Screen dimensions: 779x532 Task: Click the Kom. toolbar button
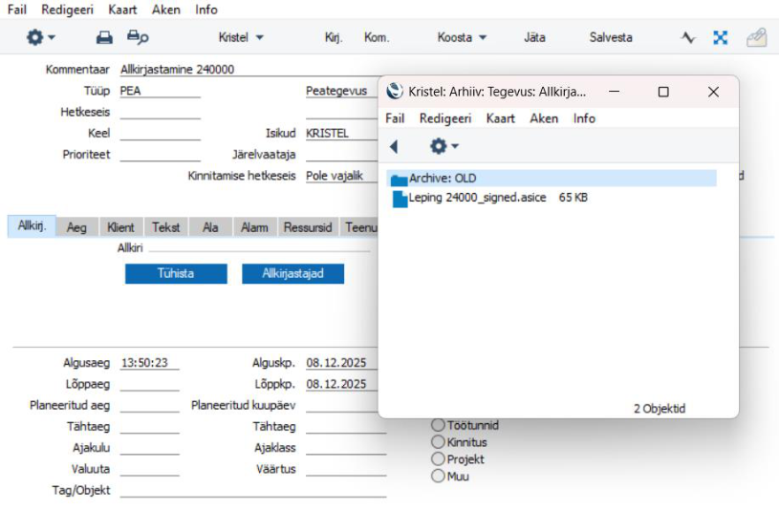377,37
